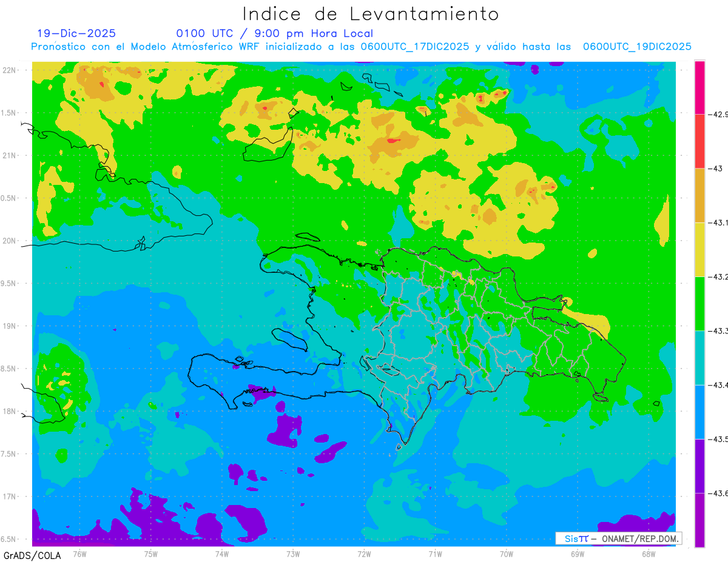Screen dimensions: 728x562
Task: Select the date label '19-Dic-2025'
Action: pos(76,33)
